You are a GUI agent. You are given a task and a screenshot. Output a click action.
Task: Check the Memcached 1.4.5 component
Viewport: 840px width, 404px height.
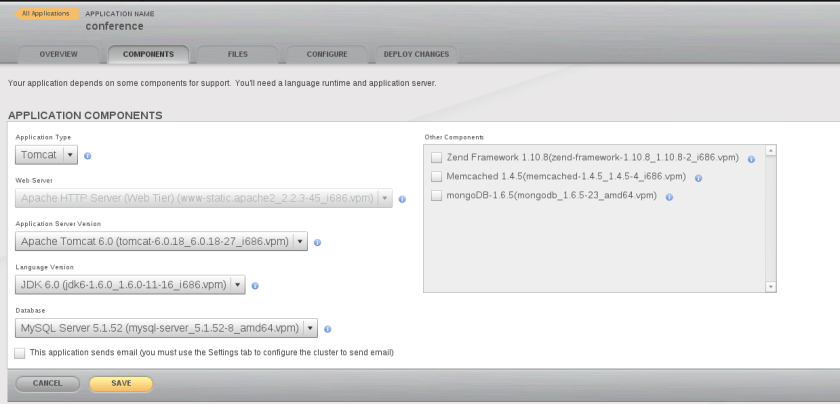click(x=436, y=177)
